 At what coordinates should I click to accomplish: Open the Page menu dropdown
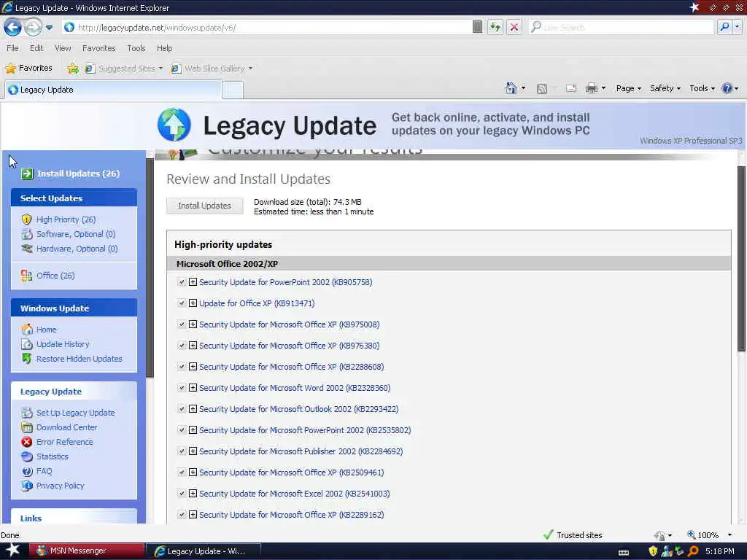click(628, 88)
